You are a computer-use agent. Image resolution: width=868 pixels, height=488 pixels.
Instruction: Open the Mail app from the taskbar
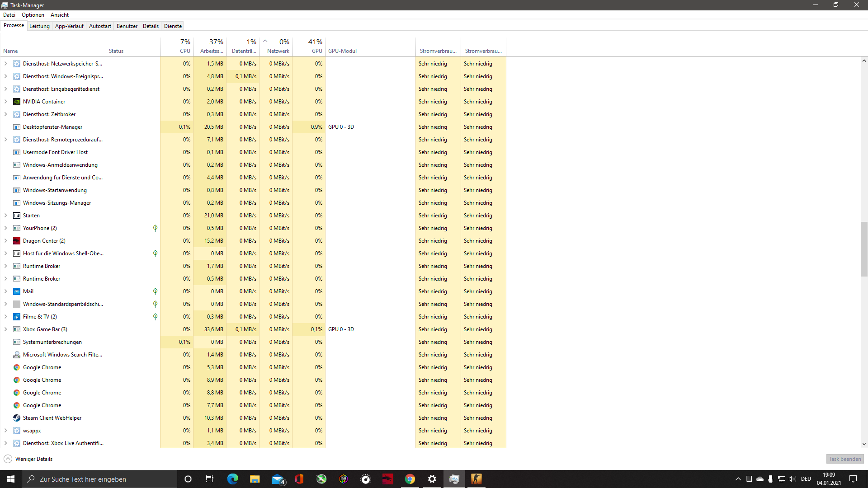pos(277,479)
